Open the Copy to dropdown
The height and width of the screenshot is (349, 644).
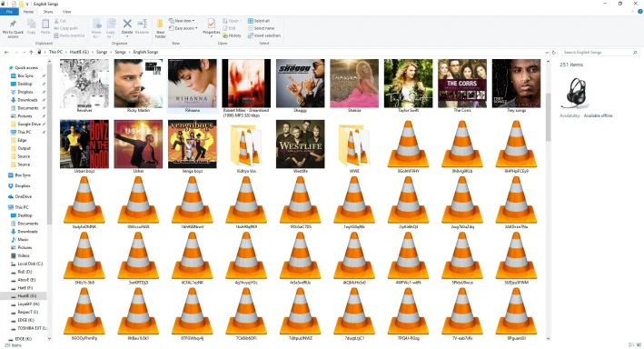tap(111, 28)
